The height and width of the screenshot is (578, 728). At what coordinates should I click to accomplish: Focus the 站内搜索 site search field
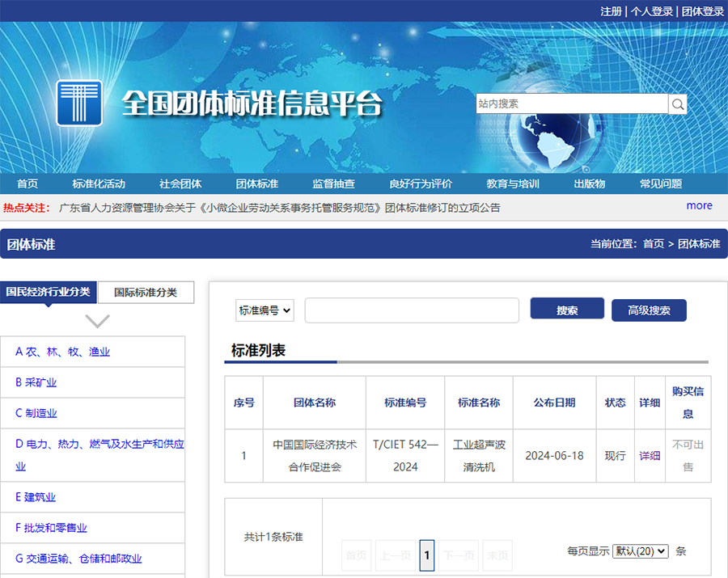(571, 104)
